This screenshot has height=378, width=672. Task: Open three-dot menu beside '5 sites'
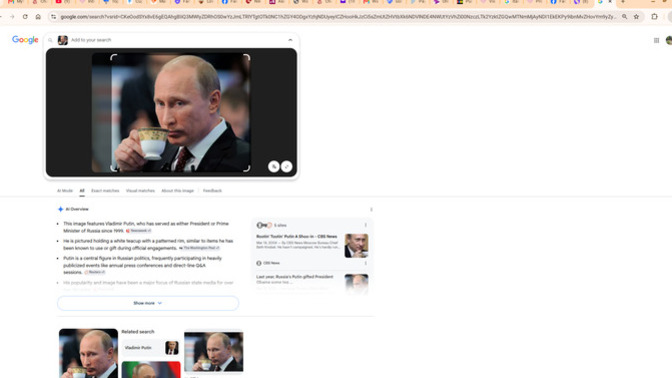(366, 225)
